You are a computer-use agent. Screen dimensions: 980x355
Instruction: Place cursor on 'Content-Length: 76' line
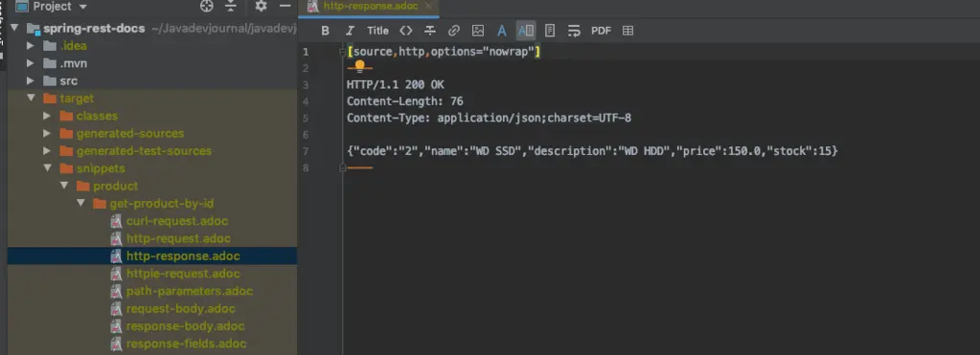click(405, 101)
